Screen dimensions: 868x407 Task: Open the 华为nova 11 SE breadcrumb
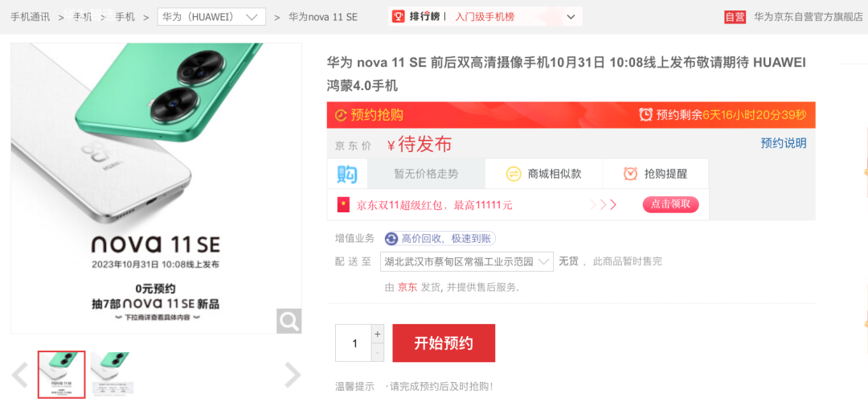(x=323, y=17)
